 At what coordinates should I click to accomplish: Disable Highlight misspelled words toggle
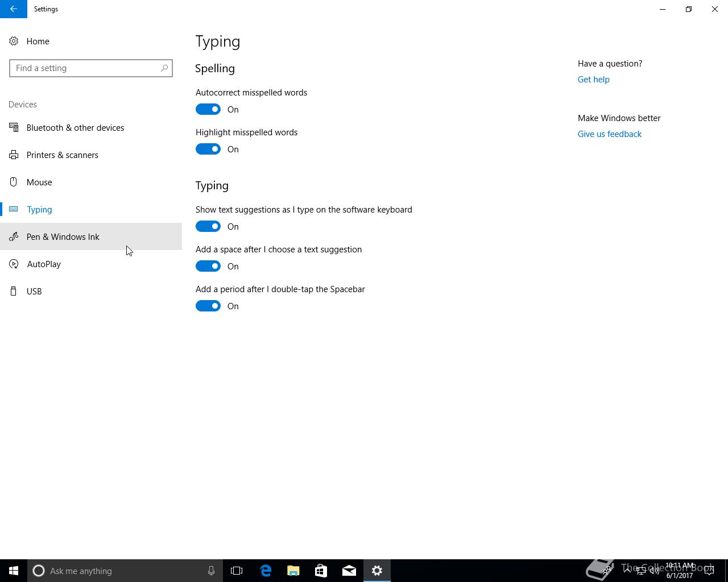pyautogui.click(x=208, y=149)
